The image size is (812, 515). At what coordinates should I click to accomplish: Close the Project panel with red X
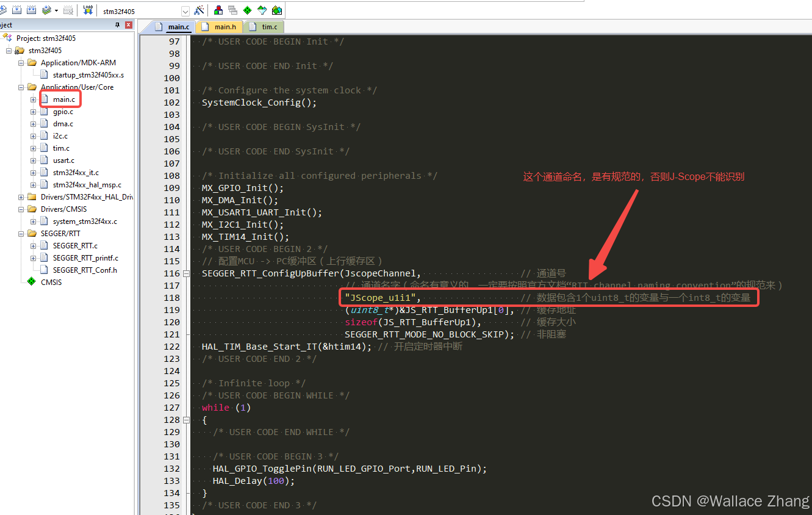[x=129, y=25]
